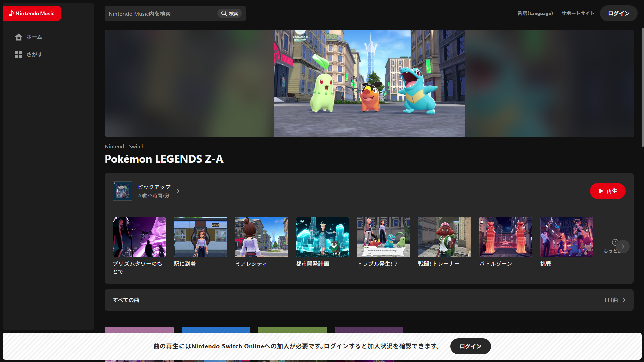Select the ミアレシティ track thumbnail
Image resolution: width=644 pixels, height=362 pixels.
click(x=261, y=237)
